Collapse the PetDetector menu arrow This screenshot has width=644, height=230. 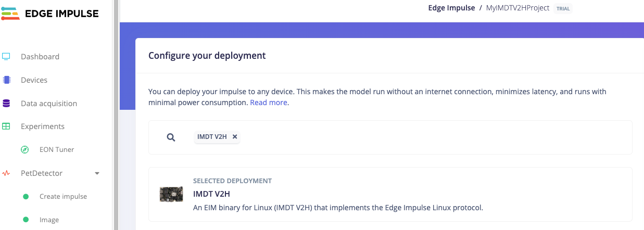tap(97, 173)
